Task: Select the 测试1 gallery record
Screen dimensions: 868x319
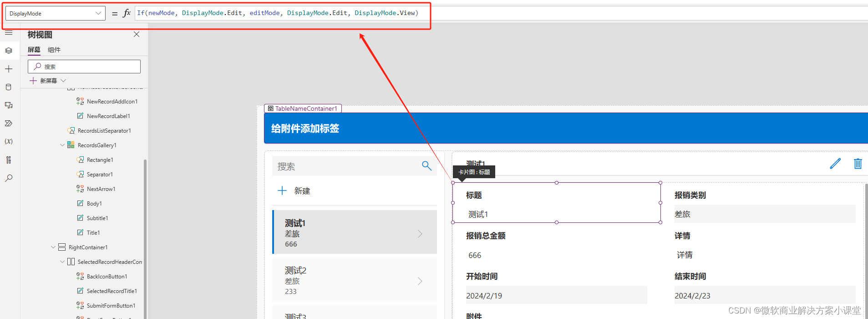Action: click(355, 232)
